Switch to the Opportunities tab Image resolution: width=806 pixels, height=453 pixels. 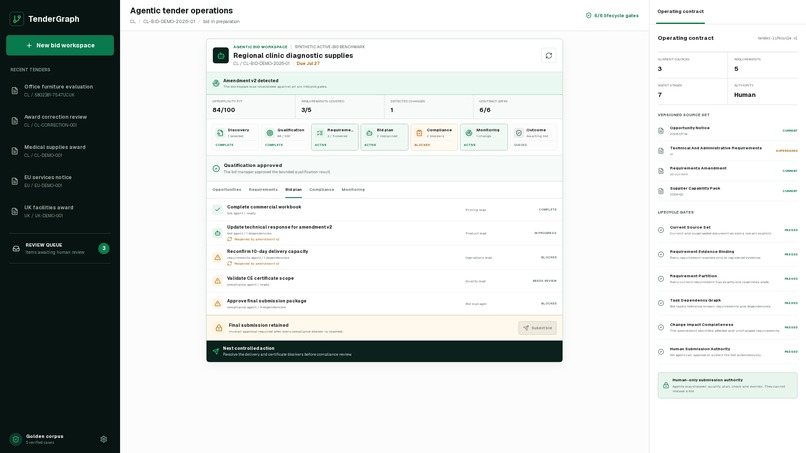tap(227, 190)
